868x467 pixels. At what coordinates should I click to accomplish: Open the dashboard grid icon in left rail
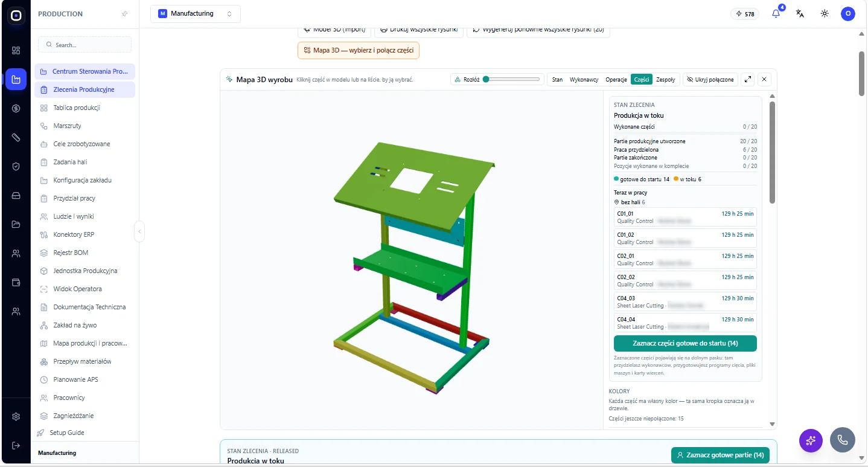tap(16, 50)
